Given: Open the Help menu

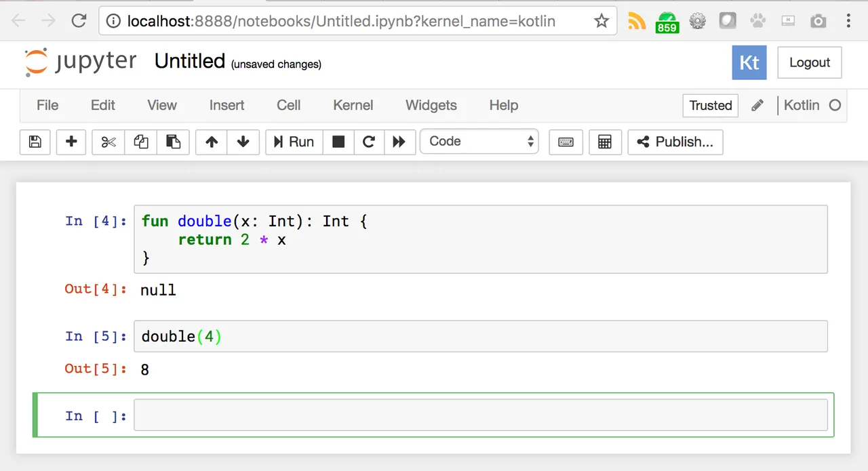Looking at the screenshot, I should coord(504,105).
